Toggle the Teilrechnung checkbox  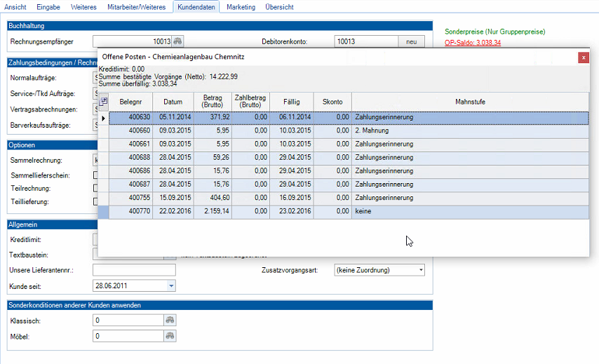click(x=95, y=188)
